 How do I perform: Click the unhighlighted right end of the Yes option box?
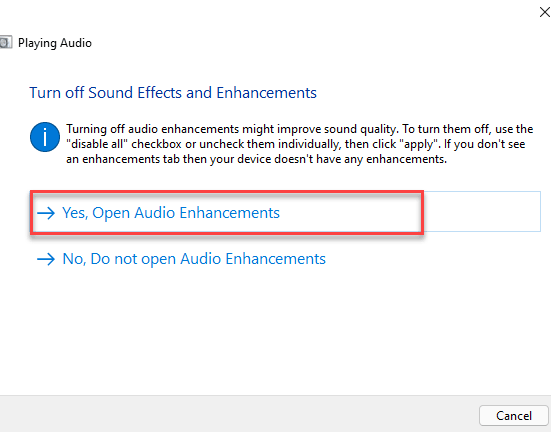482,211
